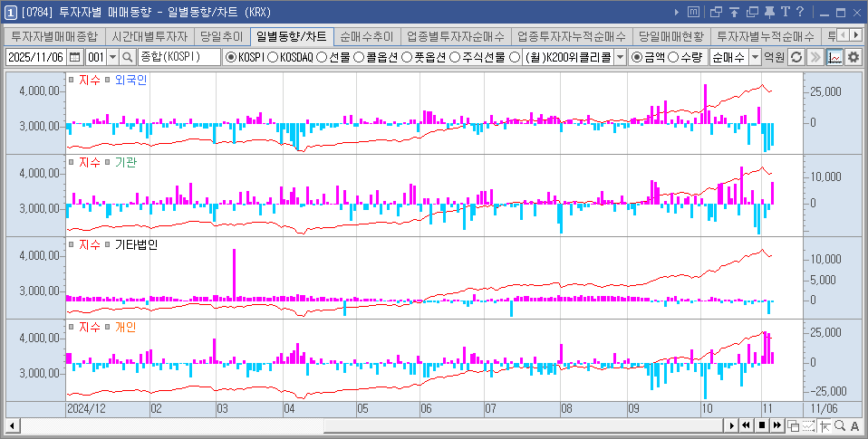868x439 pixels.
Task: Click the pin window icon in title bar
Action: (769, 12)
